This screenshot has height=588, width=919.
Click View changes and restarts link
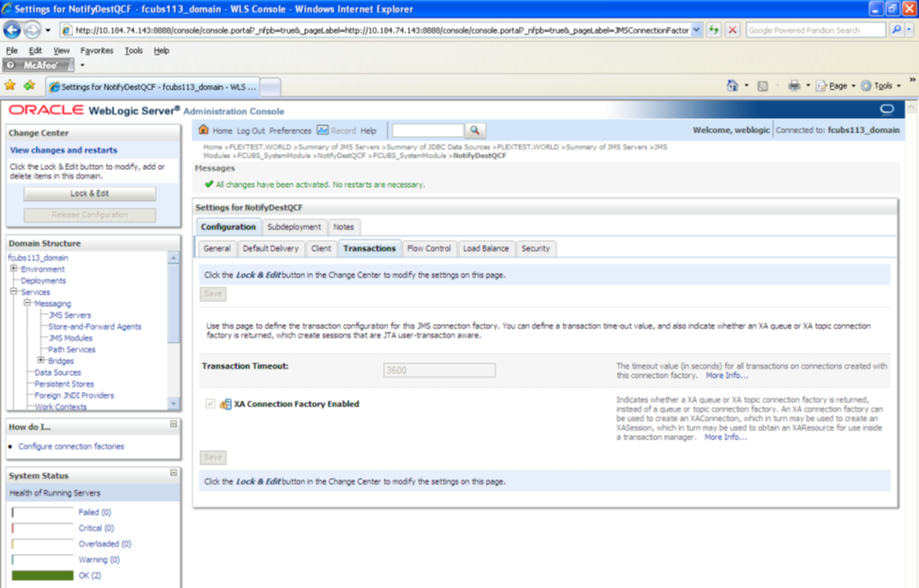tap(64, 150)
